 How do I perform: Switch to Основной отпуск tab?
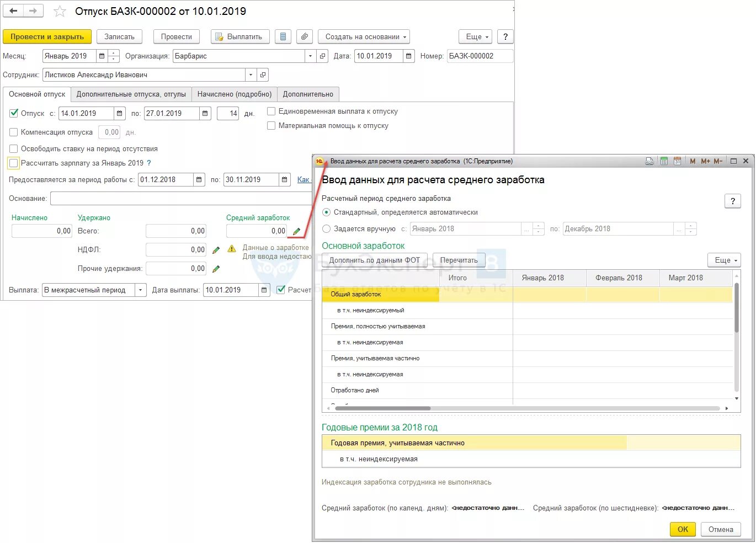(37, 94)
